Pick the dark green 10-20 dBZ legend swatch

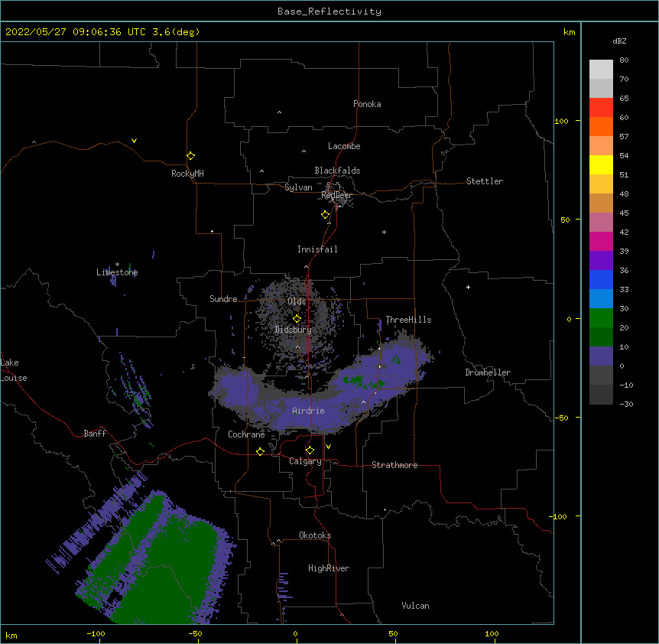coord(601,337)
